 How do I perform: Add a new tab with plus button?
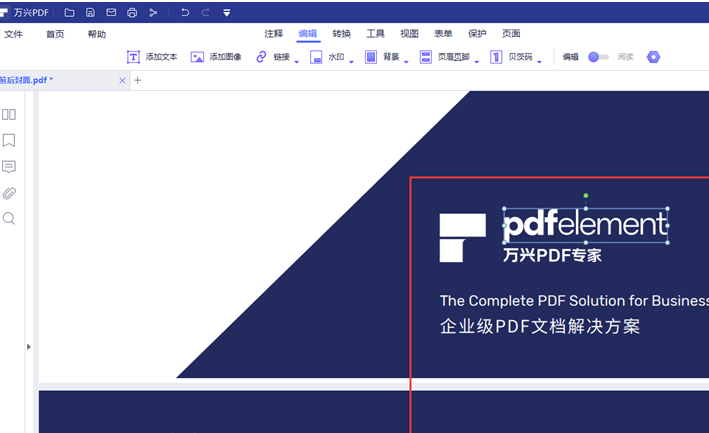[x=138, y=80]
